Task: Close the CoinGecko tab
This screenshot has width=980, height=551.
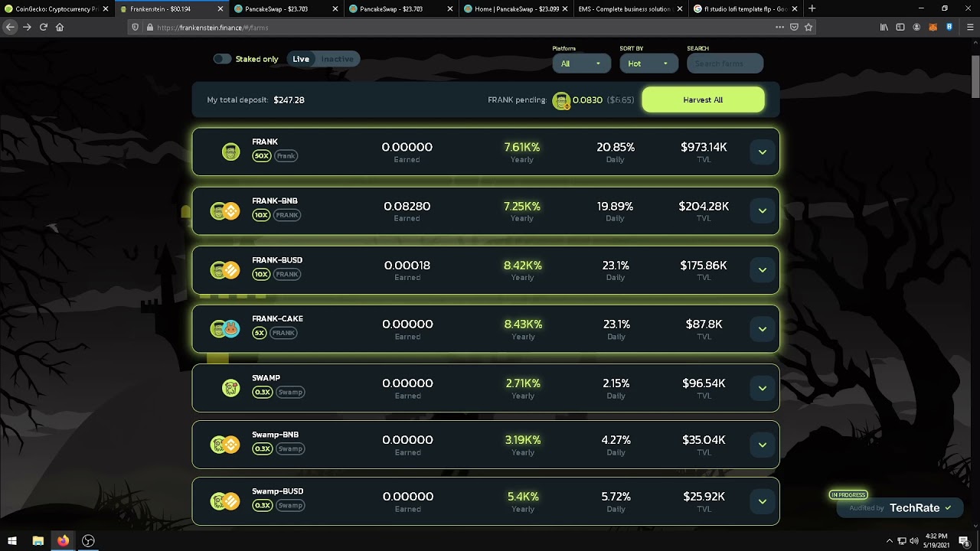Action: click(106, 9)
